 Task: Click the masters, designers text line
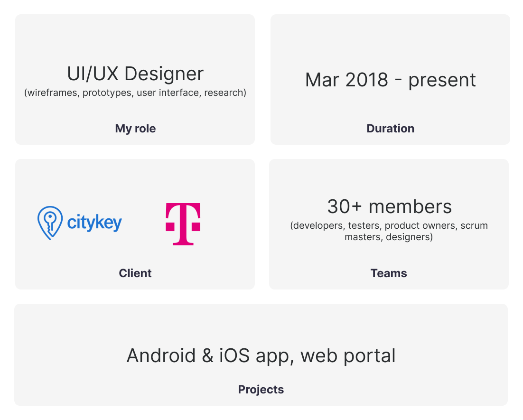(x=389, y=237)
